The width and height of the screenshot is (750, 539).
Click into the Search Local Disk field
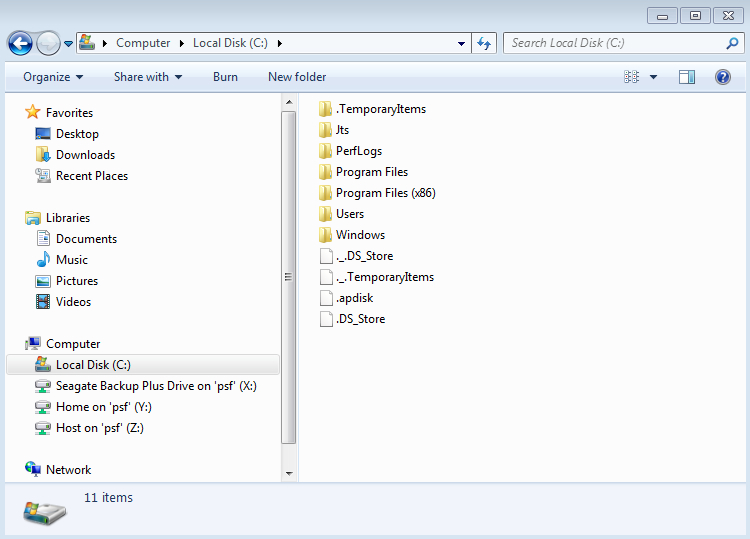(612, 43)
